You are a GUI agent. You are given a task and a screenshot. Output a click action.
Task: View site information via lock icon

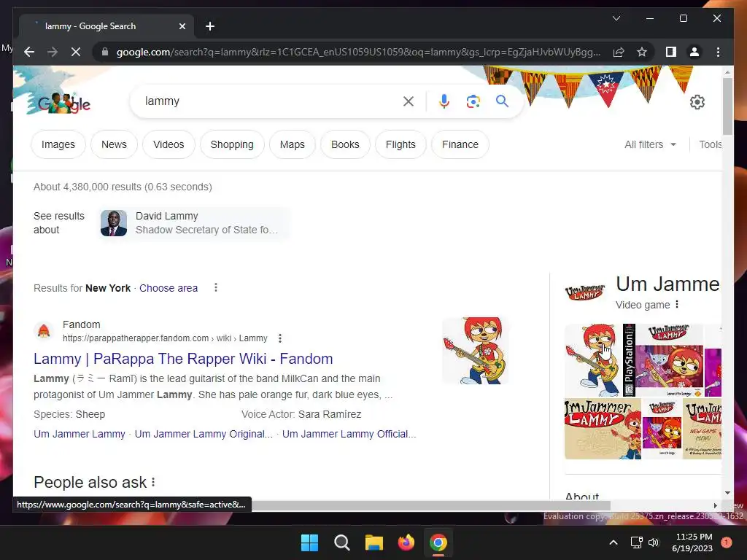tap(105, 52)
